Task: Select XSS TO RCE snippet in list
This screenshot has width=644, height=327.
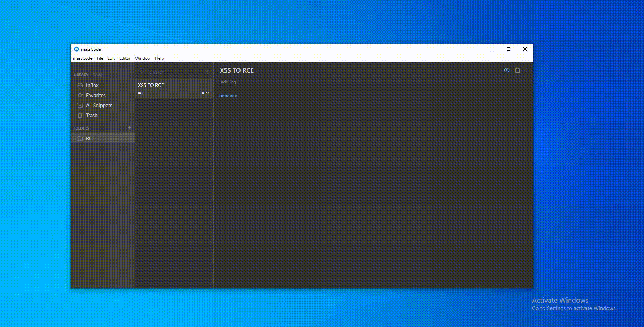Action: click(174, 88)
